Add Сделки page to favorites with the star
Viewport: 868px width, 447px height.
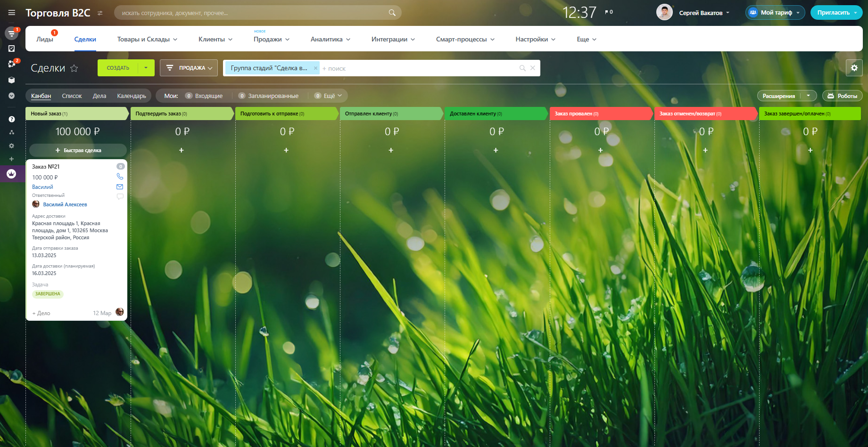click(x=74, y=68)
